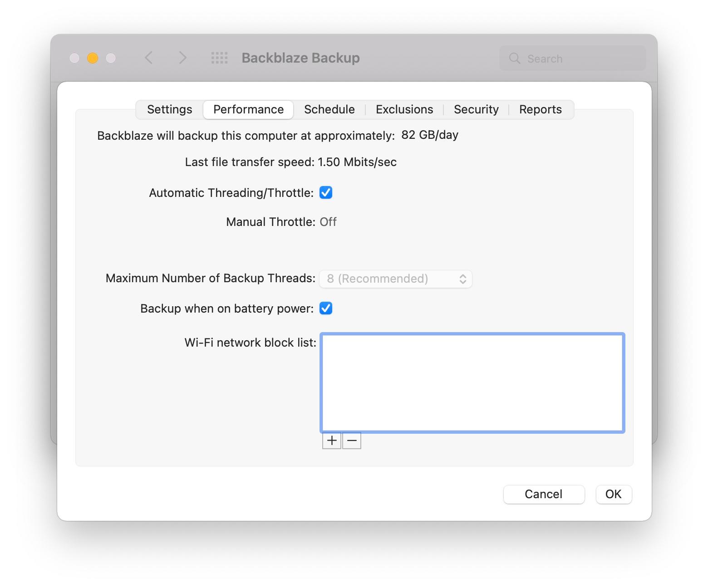Confirm settings with OK button
708x588 pixels.
pos(614,494)
